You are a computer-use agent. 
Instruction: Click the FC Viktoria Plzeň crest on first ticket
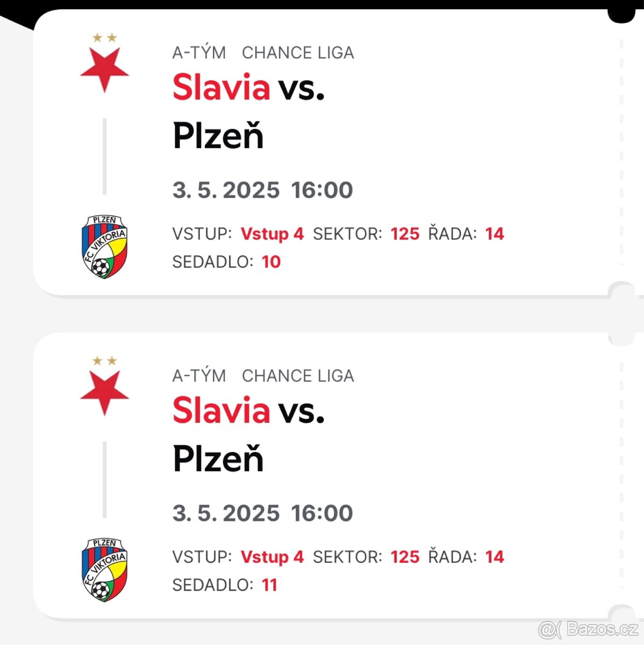[105, 247]
